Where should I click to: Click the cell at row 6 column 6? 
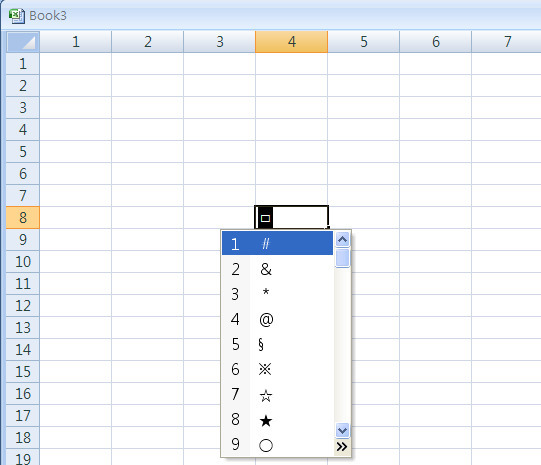click(436, 174)
